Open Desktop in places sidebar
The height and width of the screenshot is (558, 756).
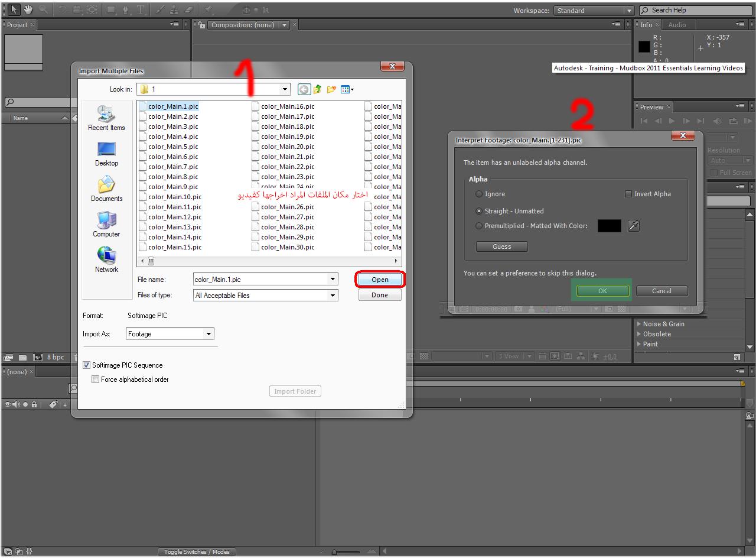point(106,154)
